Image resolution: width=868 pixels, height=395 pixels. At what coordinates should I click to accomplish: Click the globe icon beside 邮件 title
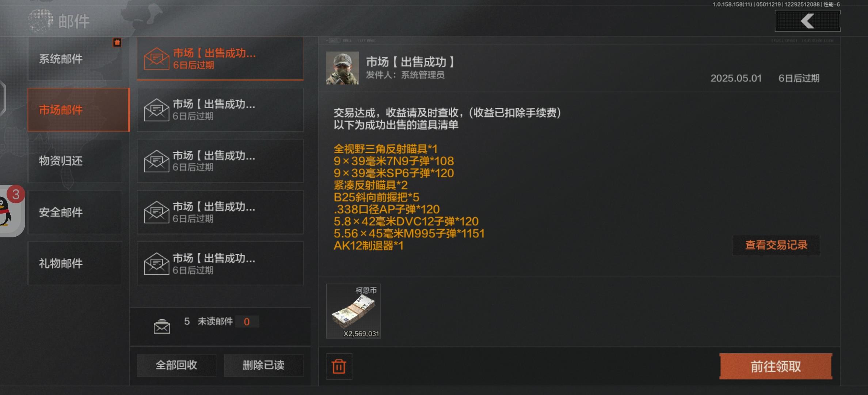coord(40,21)
